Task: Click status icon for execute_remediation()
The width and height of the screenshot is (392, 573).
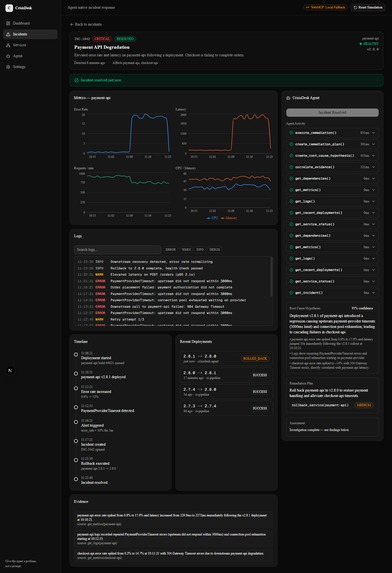Action: [x=291, y=133]
